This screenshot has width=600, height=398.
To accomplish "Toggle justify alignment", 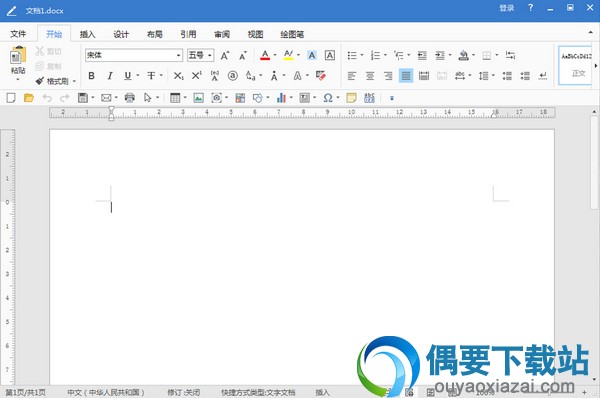I will pyautogui.click(x=406, y=76).
